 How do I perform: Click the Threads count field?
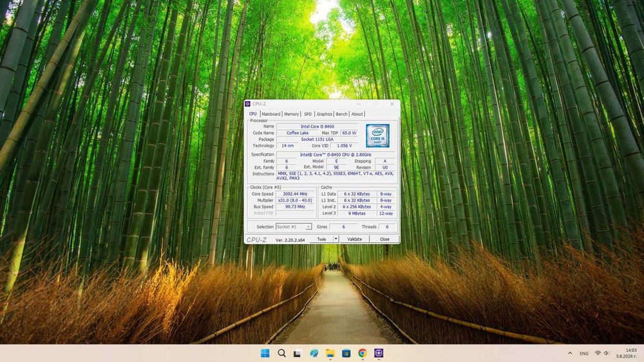[387, 227]
